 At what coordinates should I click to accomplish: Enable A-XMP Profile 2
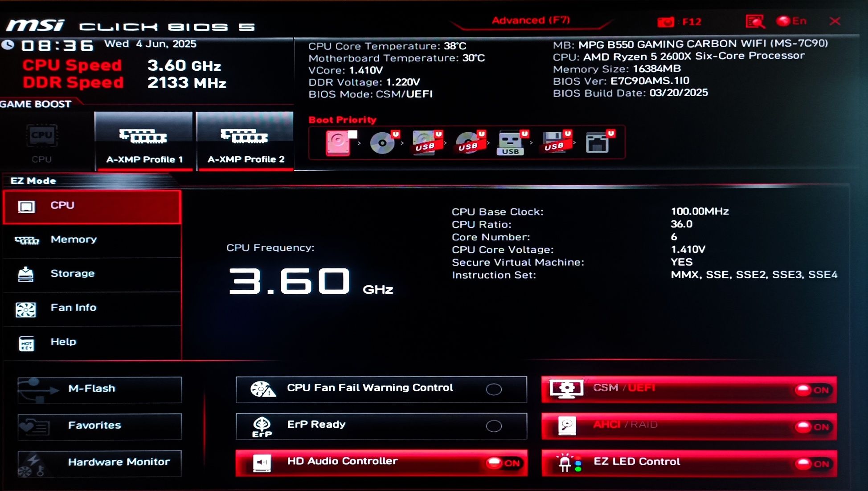tap(245, 141)
